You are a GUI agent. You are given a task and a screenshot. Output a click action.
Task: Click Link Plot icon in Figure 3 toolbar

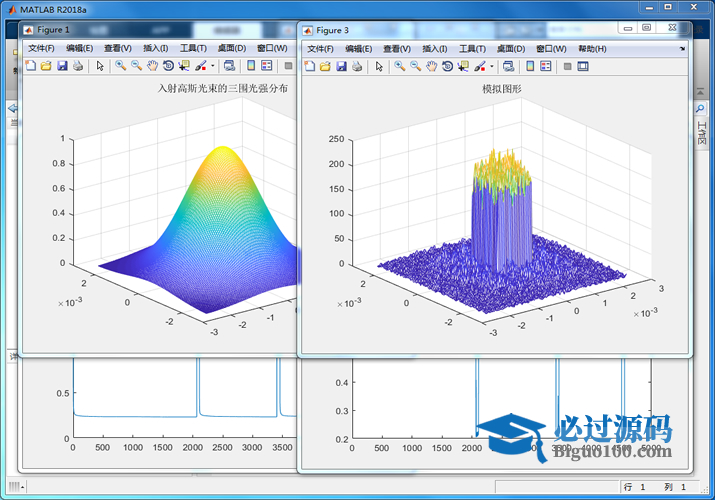(x=509, y=66)
